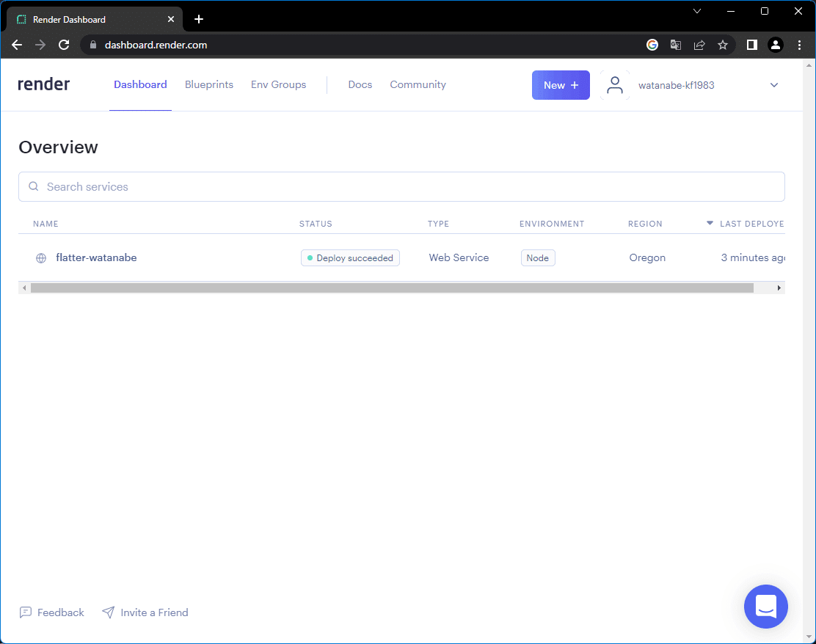Click the user avatar icon
The image size is (816, 644).
tap(615, 85)
